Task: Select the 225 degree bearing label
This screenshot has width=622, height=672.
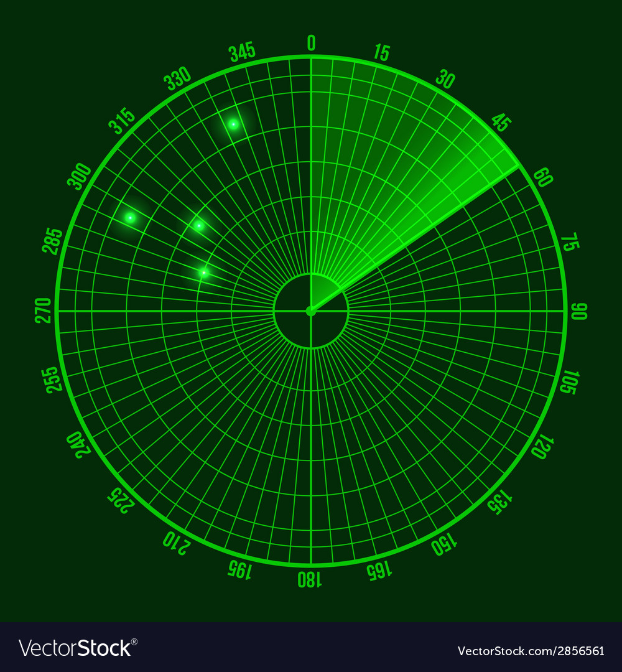Action: click(121, 500)
